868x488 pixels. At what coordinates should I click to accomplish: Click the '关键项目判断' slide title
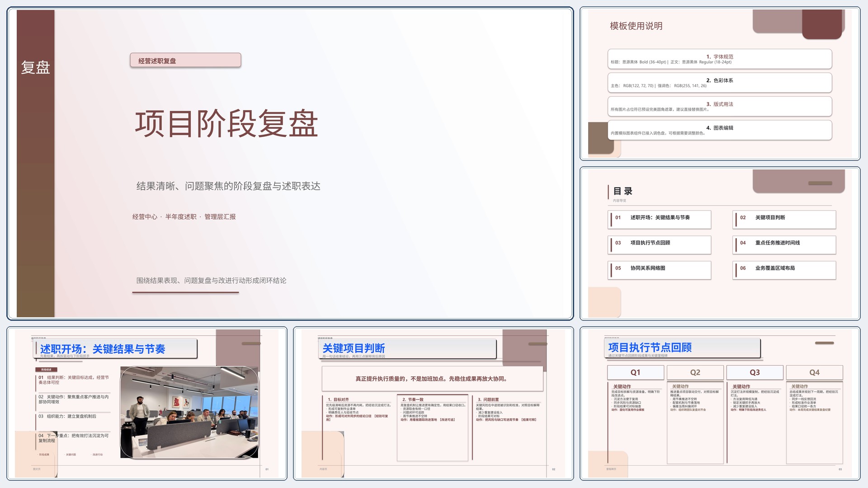tap(354, 348)
